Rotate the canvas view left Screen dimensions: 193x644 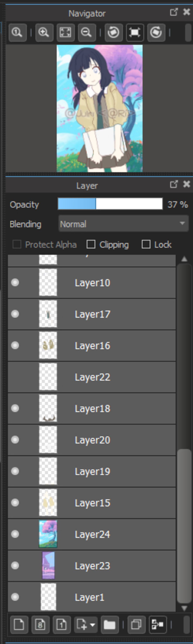pos(114,33)
